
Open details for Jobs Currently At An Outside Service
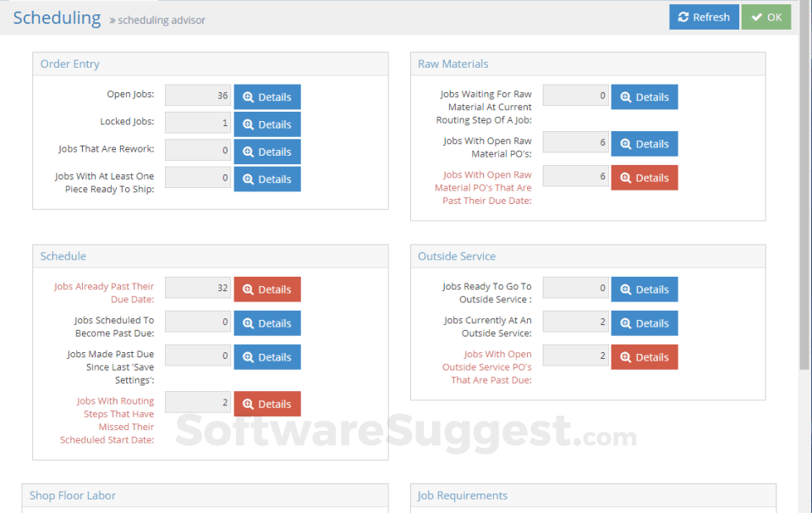[644, 323]
